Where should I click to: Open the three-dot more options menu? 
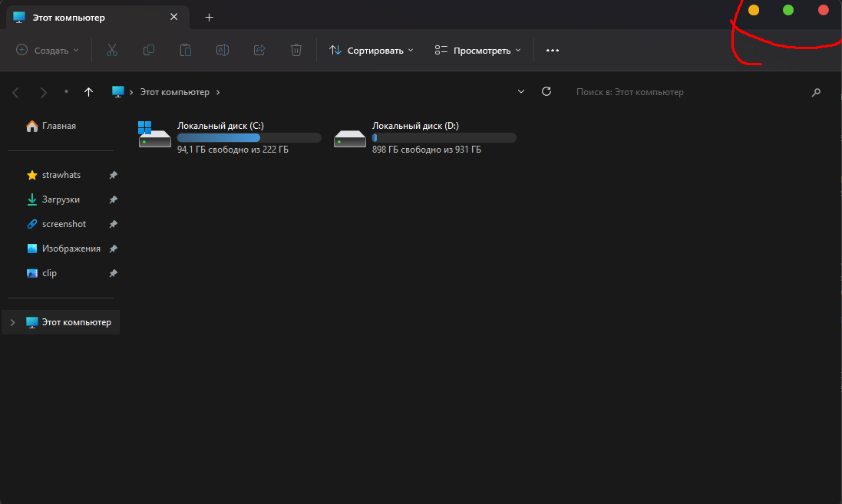point(553,51)
